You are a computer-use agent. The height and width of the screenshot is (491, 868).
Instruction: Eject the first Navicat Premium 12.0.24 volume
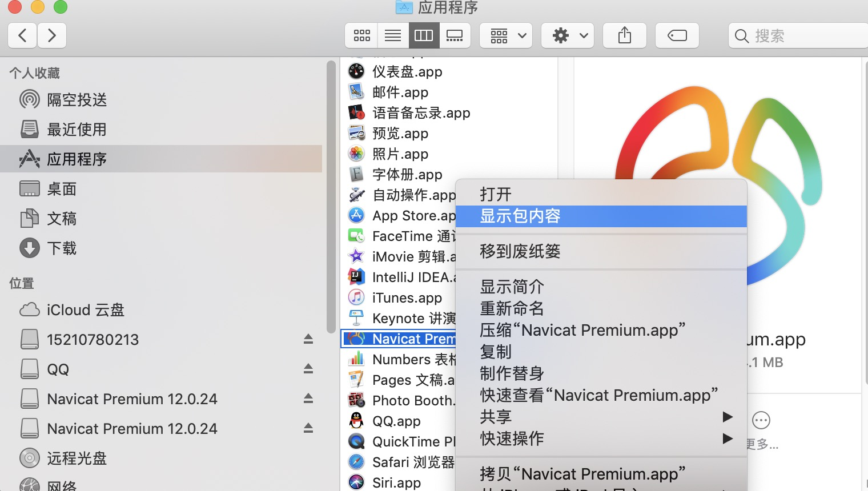click(308, 399)
